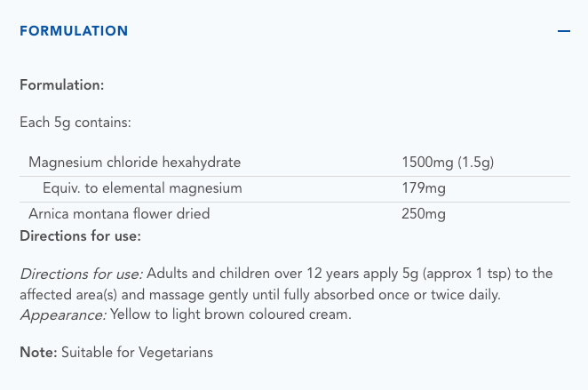Click the FORMULATION accordion heading

74,31
